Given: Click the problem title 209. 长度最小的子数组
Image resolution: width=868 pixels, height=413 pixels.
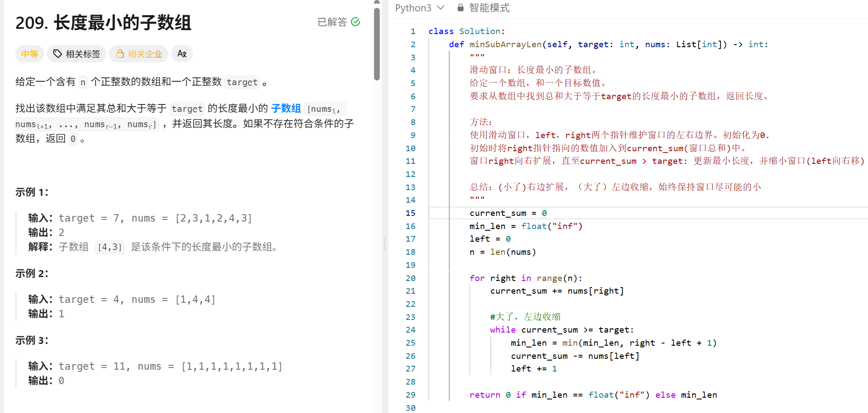Looking at the screenshot, I should 104,23.
